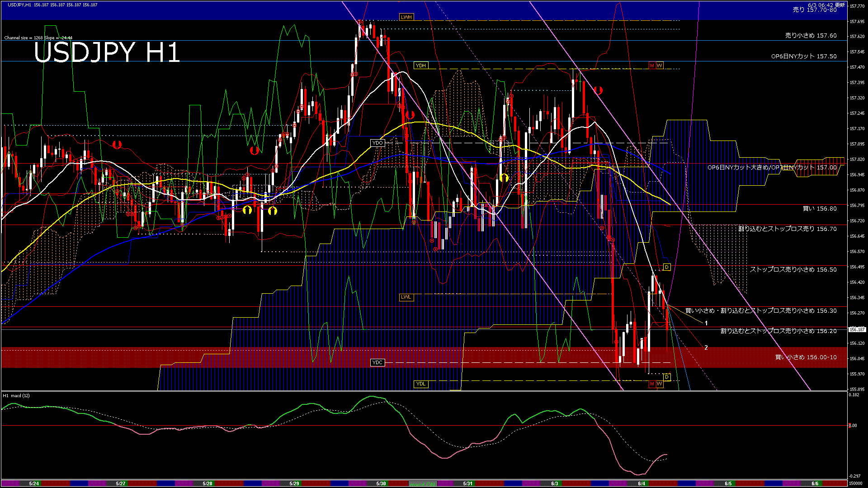Click the 6/5 date marker
This screenshot has width=868, height=488.
click(728, 483)
